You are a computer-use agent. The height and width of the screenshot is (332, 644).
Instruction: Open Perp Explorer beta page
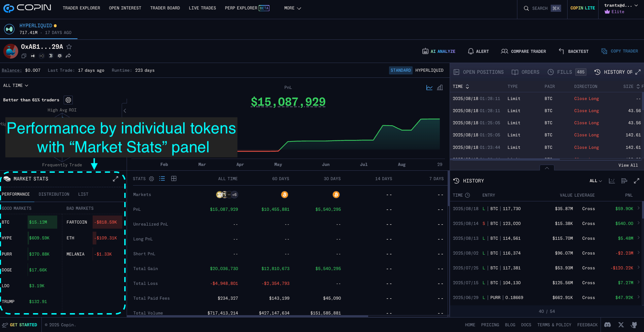pos(247,8)
